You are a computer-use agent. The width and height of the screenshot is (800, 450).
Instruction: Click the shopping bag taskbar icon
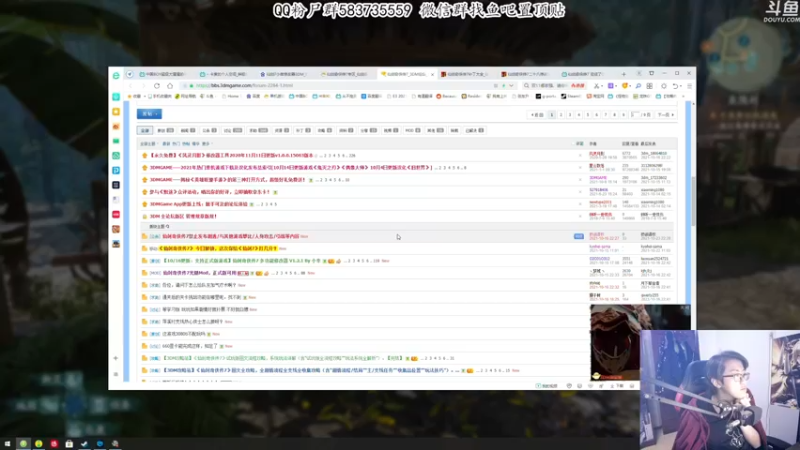[x=69, y=444]
